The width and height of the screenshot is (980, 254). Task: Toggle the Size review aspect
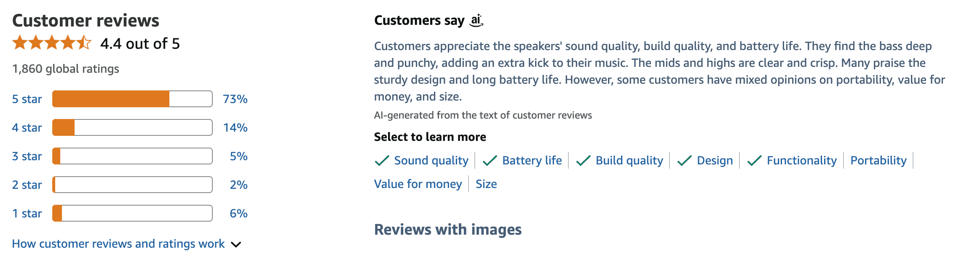pos(486,184)
